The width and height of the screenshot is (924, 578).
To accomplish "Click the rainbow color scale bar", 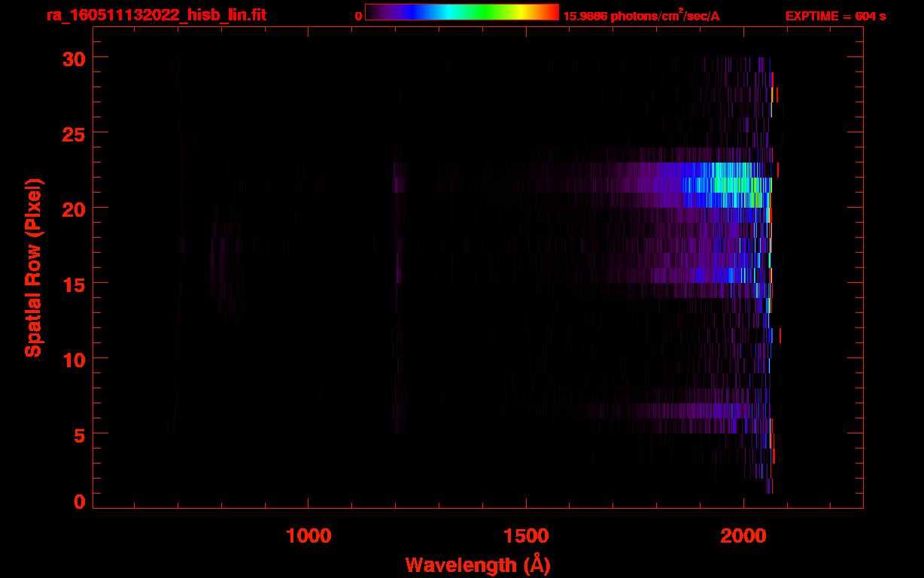I will [x=462, y=12].
